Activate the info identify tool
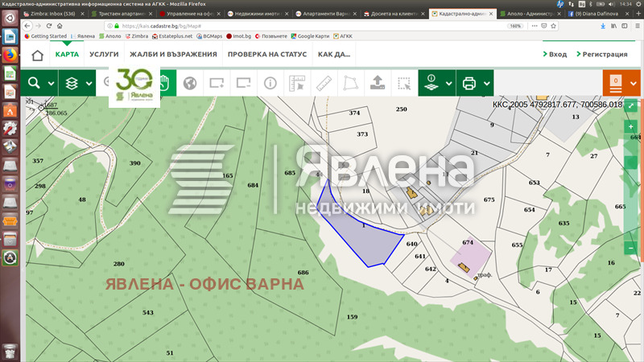Viewport: 644px width, 362px height. tap(270, 84)
